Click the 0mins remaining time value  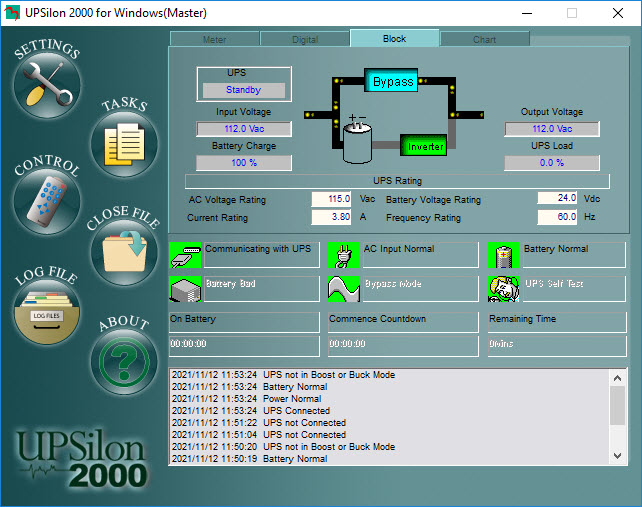pyautogui.click(x=557, y=344)
